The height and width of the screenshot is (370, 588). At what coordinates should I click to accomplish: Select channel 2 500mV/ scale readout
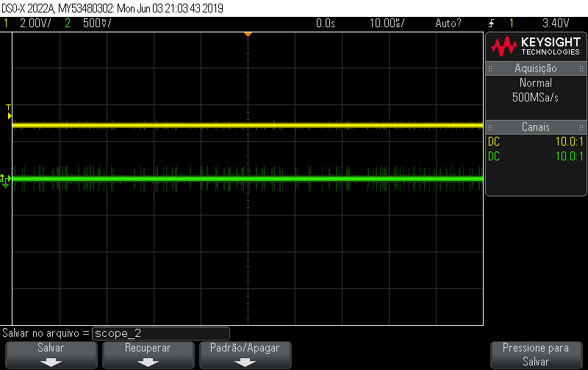[97, 24]
